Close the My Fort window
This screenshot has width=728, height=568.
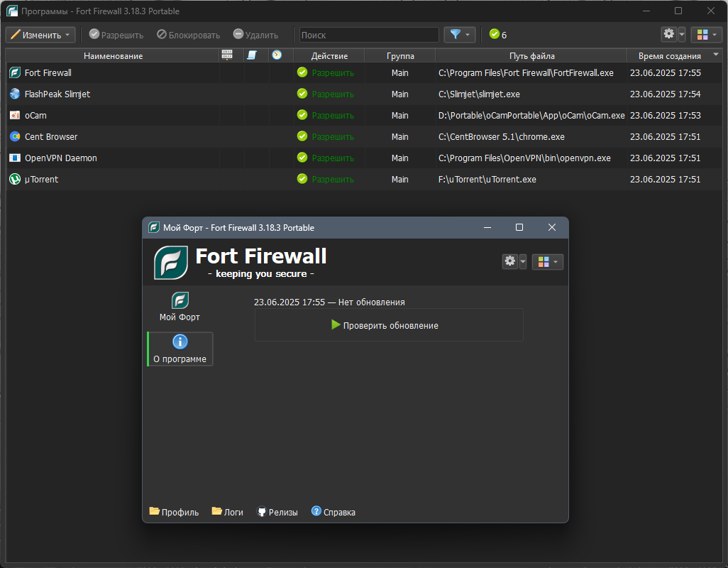(x=551, y=227)
